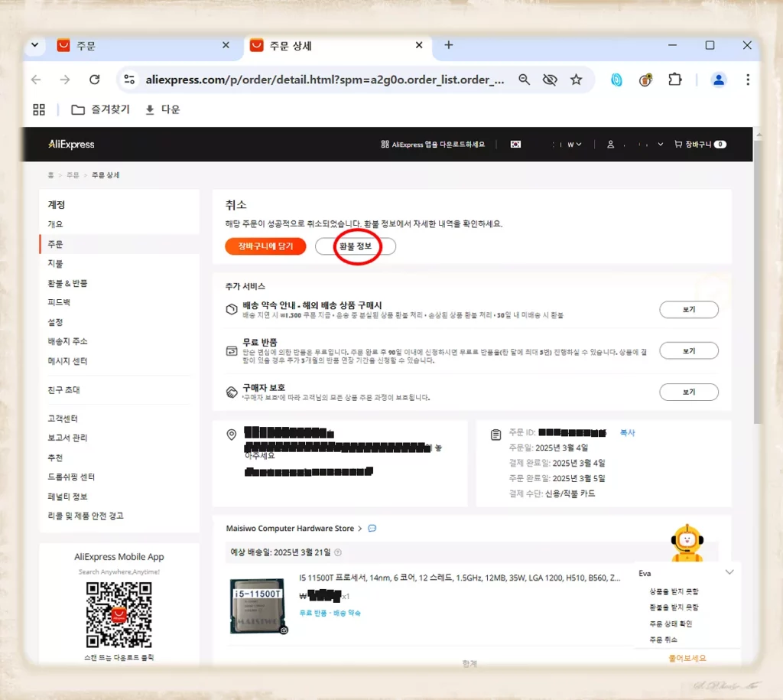Click the AliExpress logo in the header

70,145
